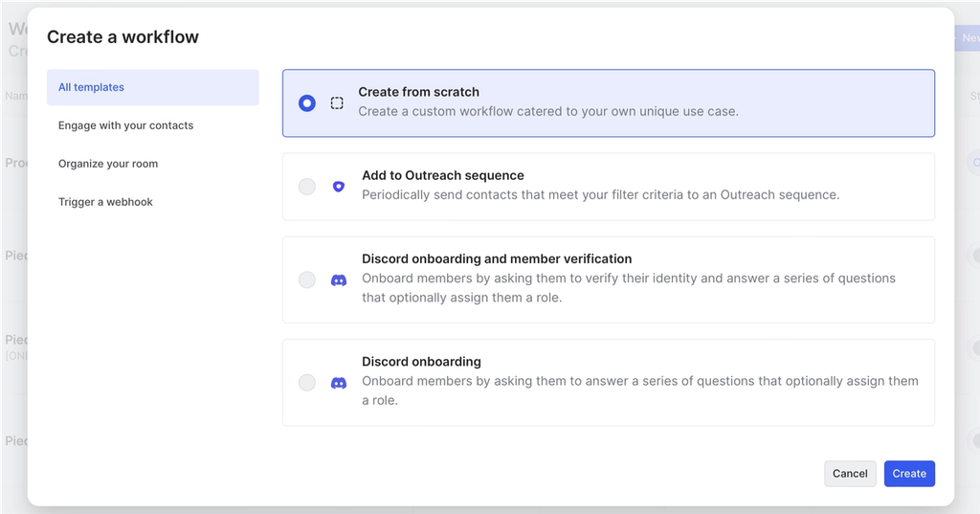Image resolution: width=980 pixels, height=514 pixels.
Task: Click the Discord onboarding template title
Action: coord(421,362)
